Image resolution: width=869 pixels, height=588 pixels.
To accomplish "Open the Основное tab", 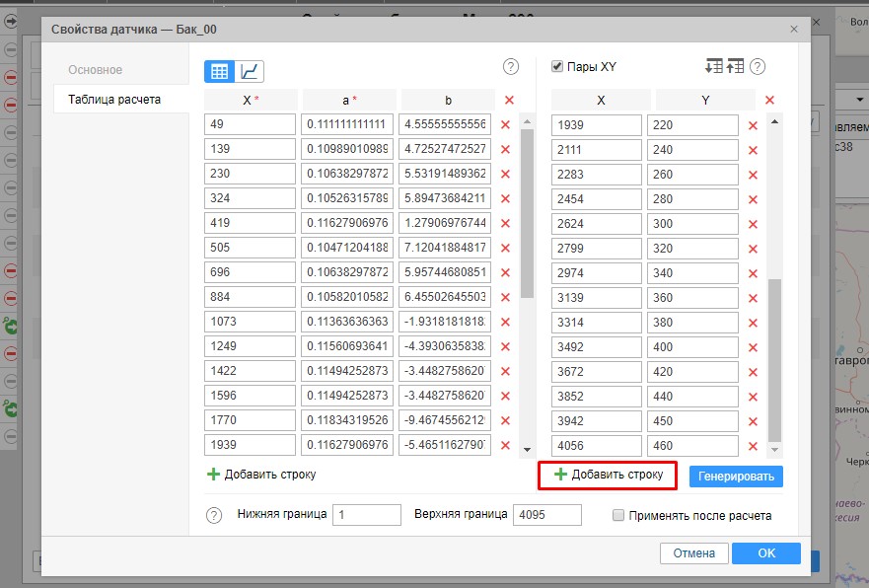I will (96, 70).
